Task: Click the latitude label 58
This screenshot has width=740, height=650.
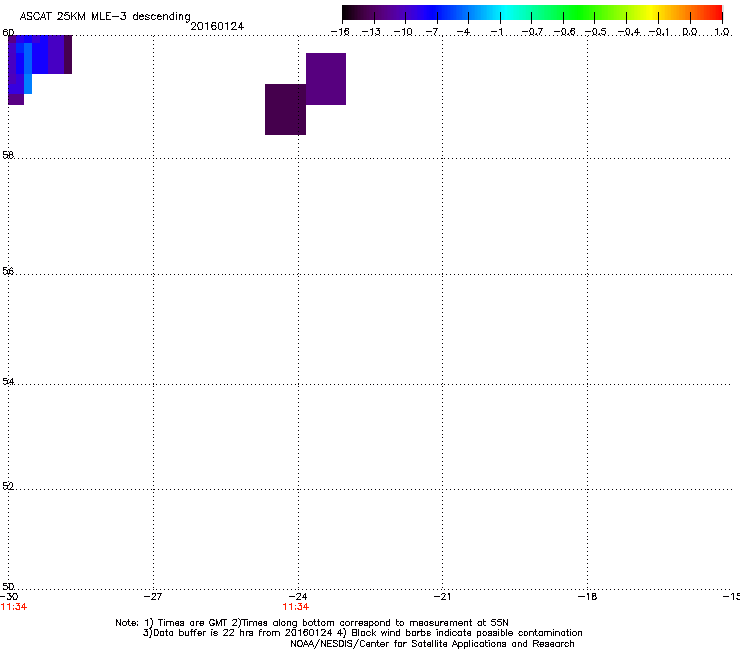Action: point(8,155)
